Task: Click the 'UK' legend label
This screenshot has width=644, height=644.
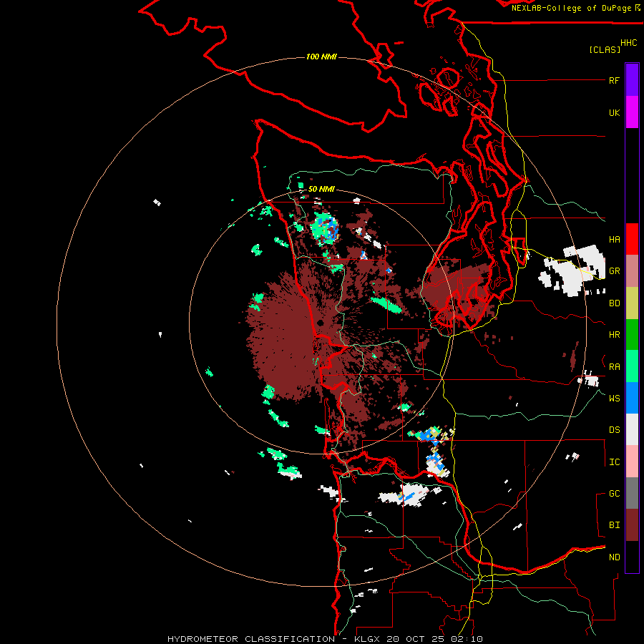Action: pos(614,113)
